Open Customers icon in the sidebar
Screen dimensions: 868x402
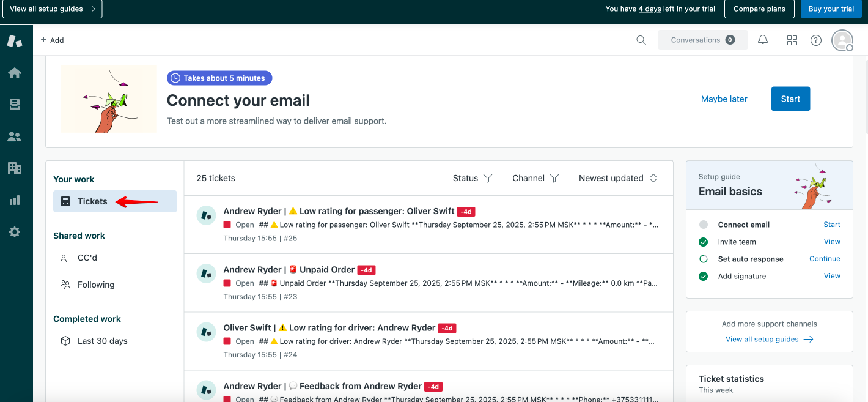point(15,136)
